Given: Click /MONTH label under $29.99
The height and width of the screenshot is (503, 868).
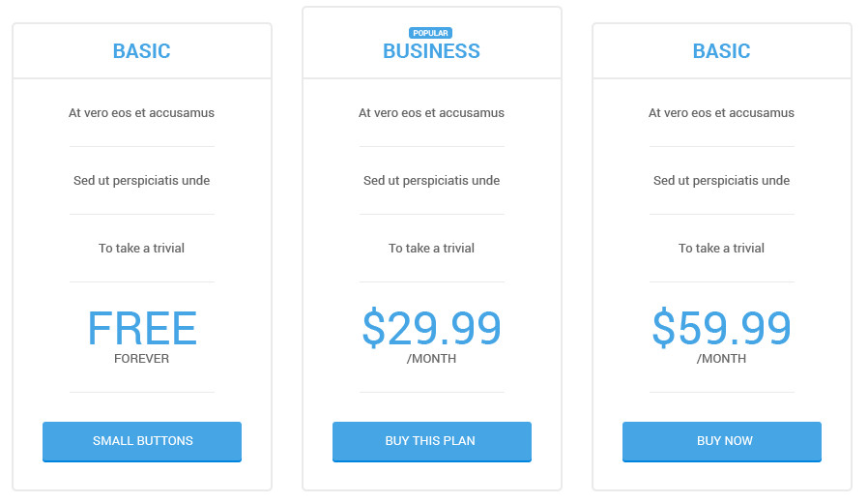Looking at the screenshot, I should 431,359.
